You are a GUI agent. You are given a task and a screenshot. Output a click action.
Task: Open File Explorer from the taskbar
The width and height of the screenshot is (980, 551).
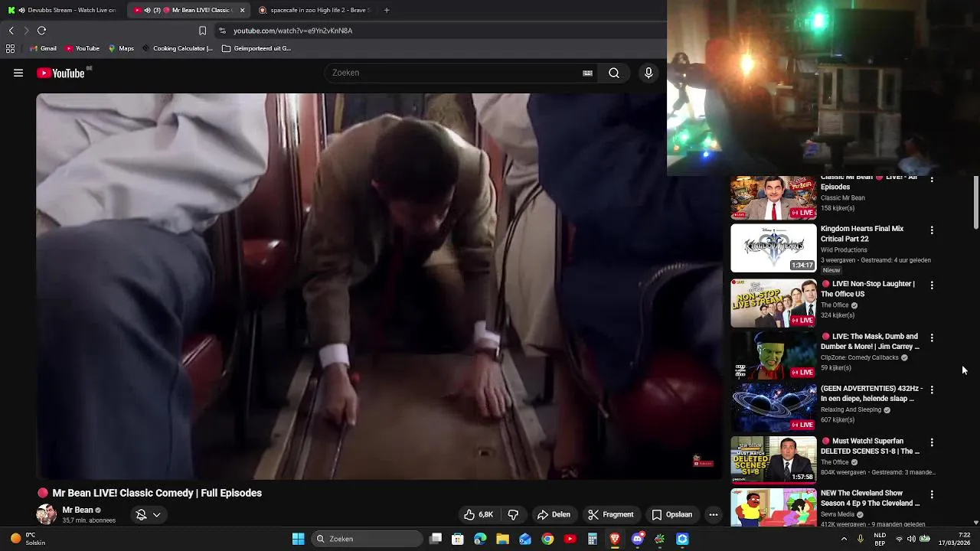(502, 539)
